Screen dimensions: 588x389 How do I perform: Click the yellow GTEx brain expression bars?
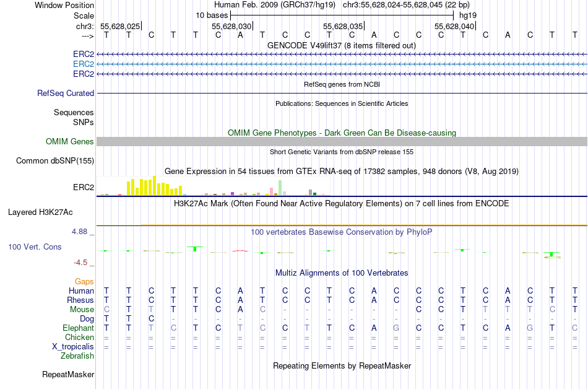155,186
